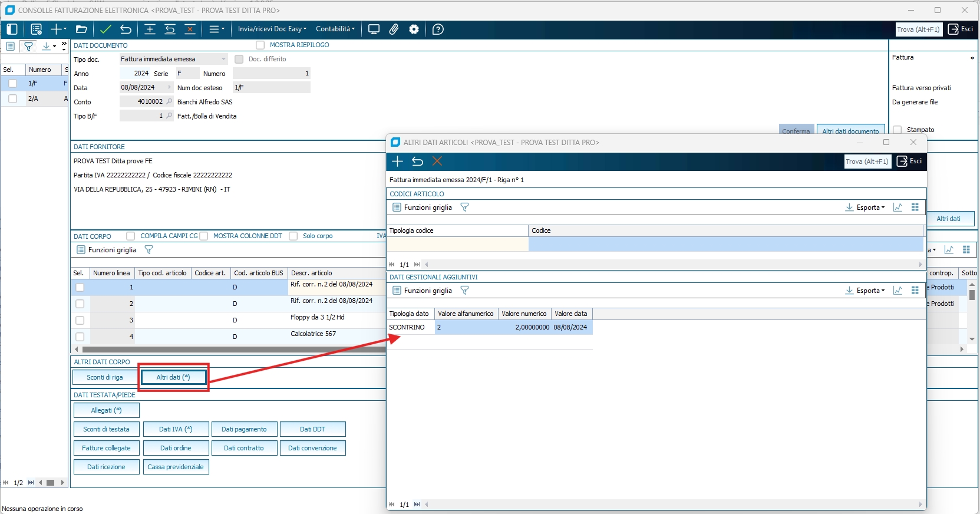This screenshot has width=980, height=514.
Task: Open the Invia/ricevi Doc Easy menu
Action: pyautogui.click(x=272, y=29)
